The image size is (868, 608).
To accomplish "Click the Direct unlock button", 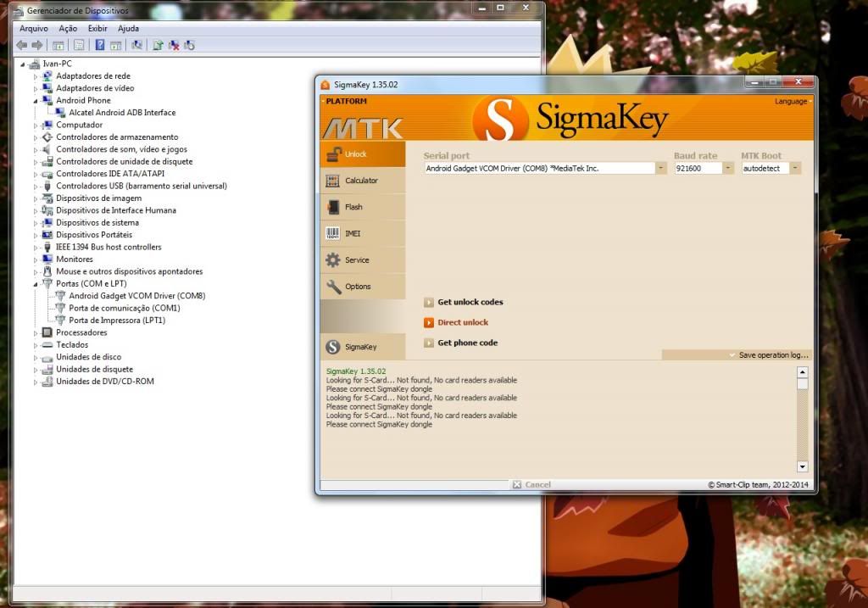I will [x=457, y=322].
